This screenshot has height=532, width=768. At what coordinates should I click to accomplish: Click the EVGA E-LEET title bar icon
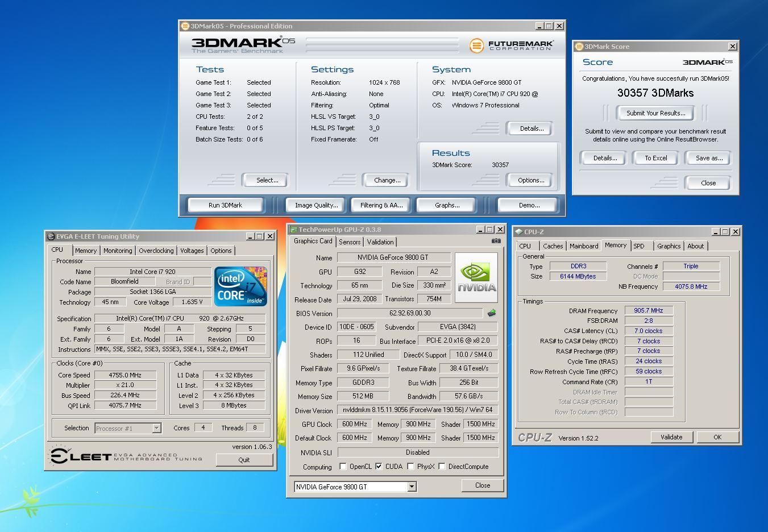(x=51, y=236)
